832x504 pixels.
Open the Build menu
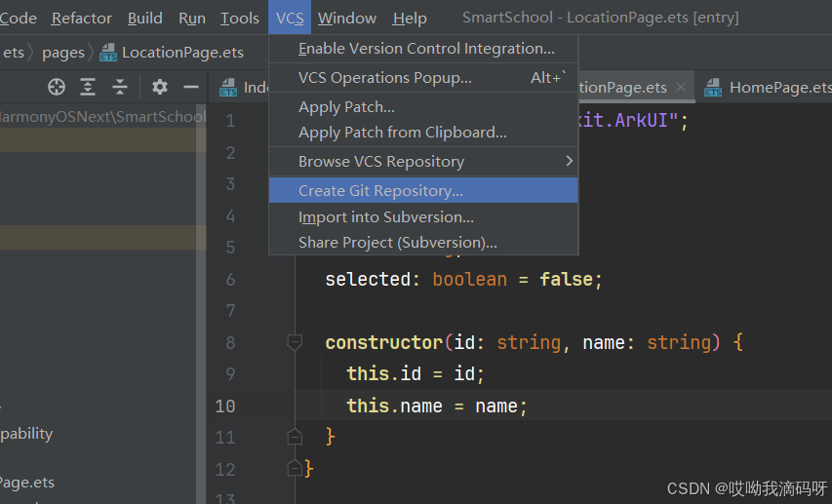[145, 19]
